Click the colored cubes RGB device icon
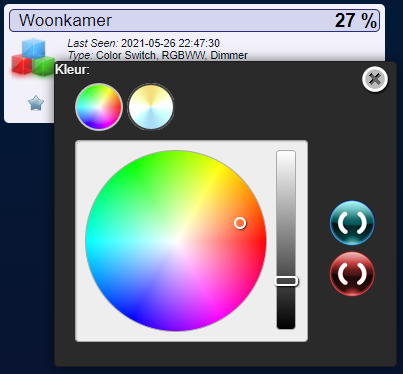 [x=33, y=58]
